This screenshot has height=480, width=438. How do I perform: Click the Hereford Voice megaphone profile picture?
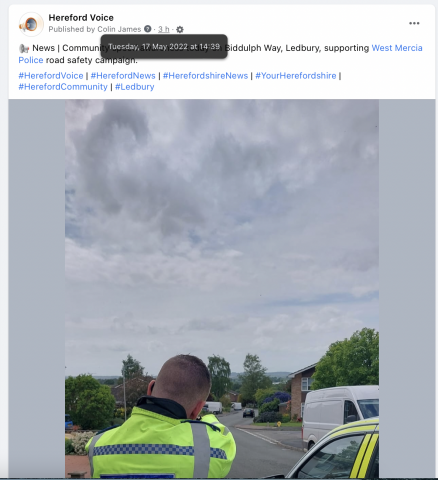(x=31, y=24)
